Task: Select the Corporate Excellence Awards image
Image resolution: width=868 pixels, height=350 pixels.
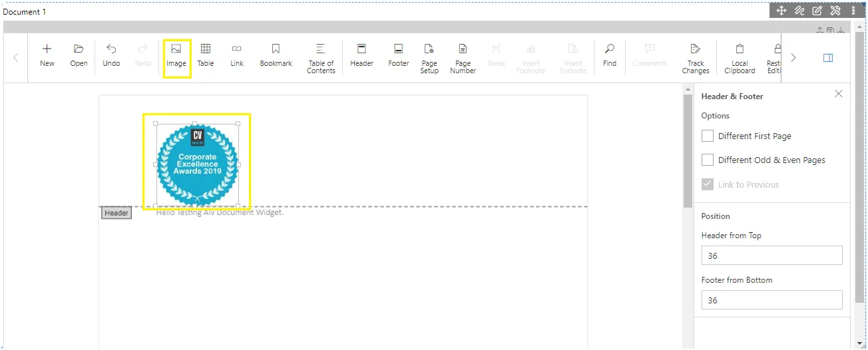Action: tap(197, 164)
